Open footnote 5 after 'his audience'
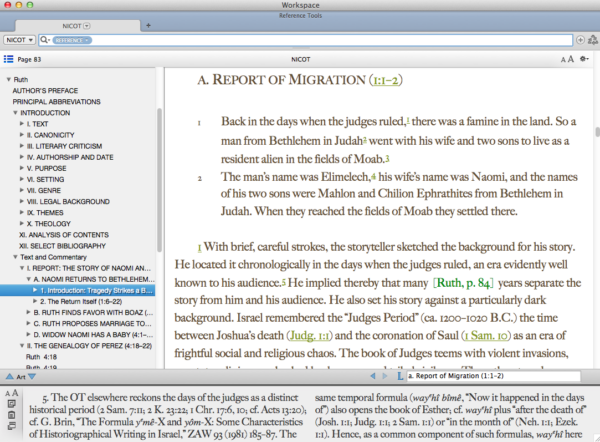 [284, 282]
